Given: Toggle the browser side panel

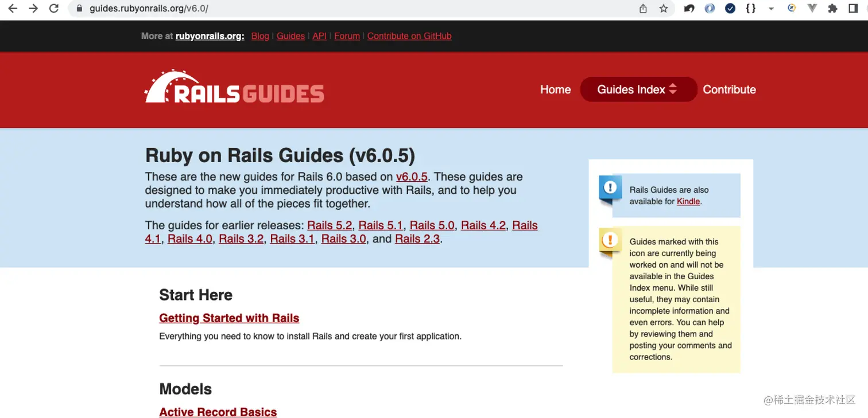Looking at the screenshot, I should (853, 9).
